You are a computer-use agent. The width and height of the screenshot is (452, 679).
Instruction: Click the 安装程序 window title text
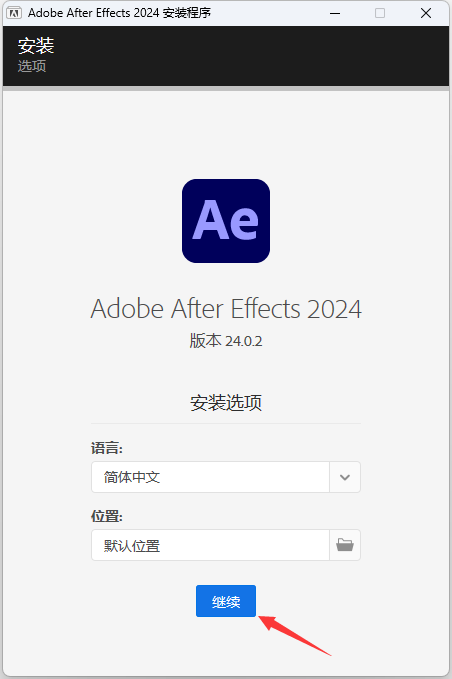(x=187, y=13)
